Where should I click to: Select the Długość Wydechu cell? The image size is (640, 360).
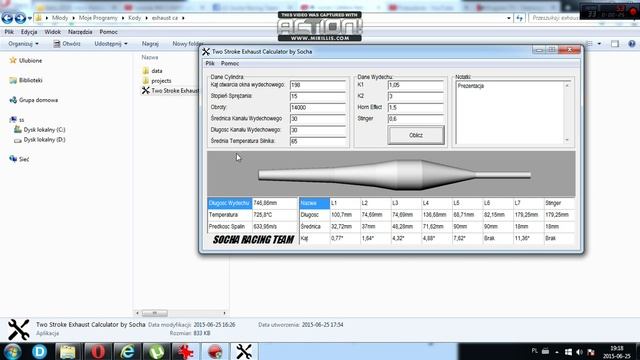coord(229,203)
